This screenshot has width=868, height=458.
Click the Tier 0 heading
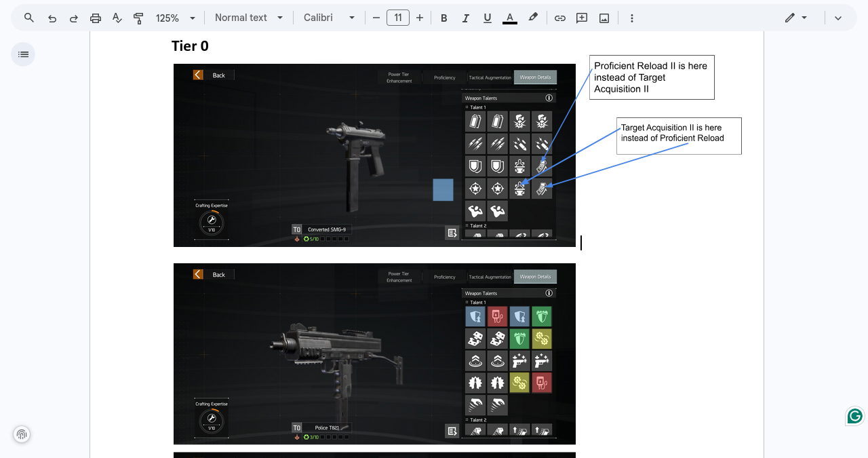[190, 46]
